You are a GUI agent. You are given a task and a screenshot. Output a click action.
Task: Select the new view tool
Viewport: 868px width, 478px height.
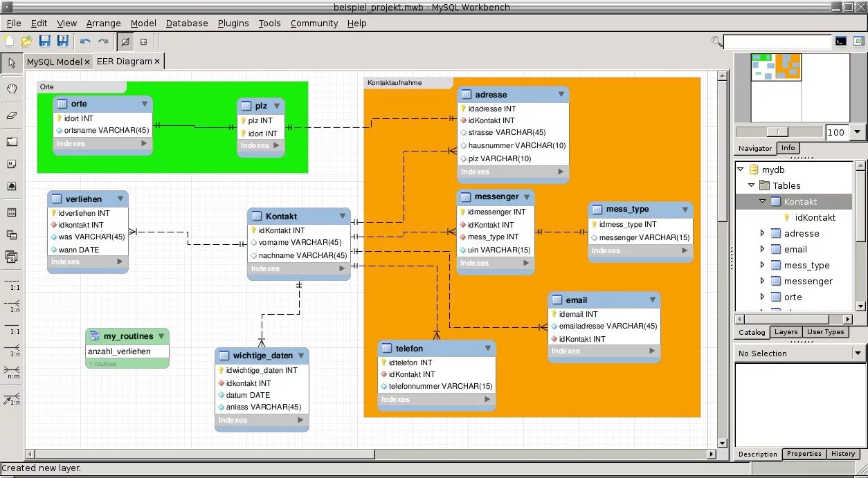[12, 235]
